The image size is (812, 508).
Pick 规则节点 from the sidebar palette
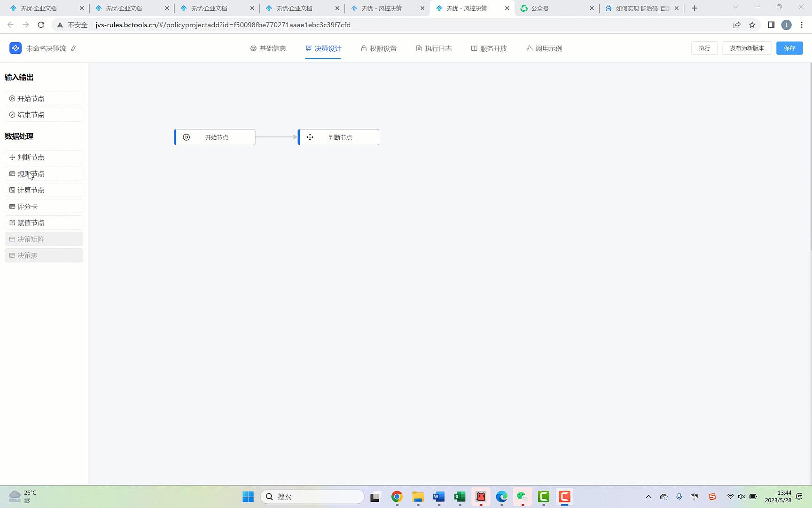[x=44, y=174]
